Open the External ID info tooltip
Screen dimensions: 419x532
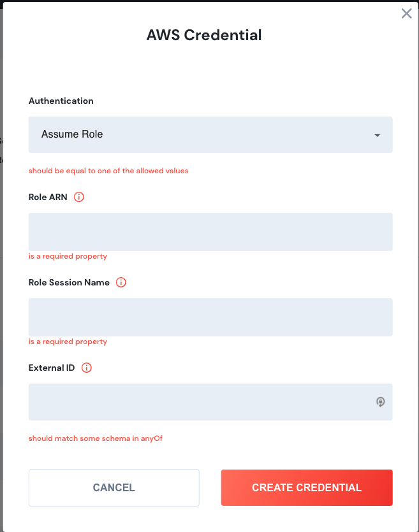click(87, 368)
